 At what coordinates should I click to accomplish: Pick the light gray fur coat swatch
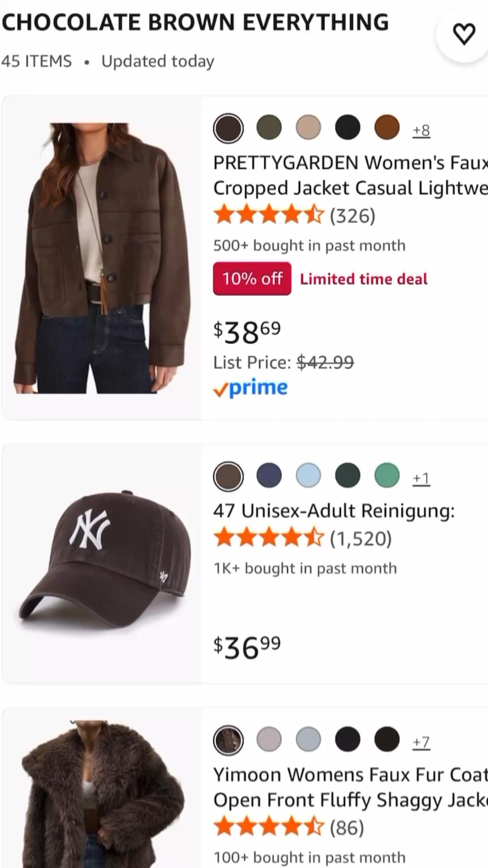coord(269,740)
